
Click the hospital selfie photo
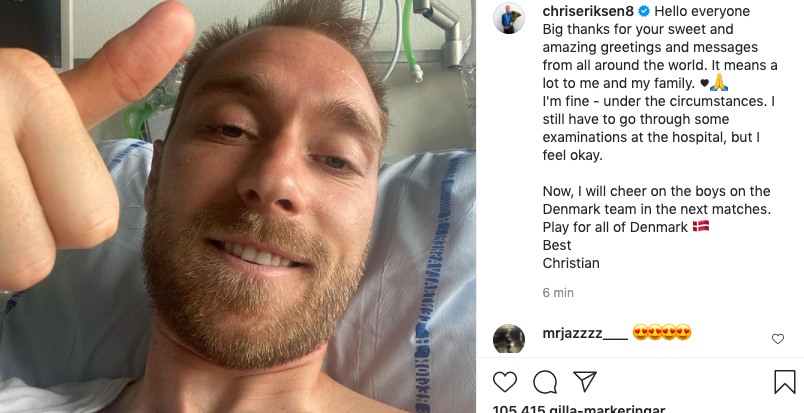238,206
